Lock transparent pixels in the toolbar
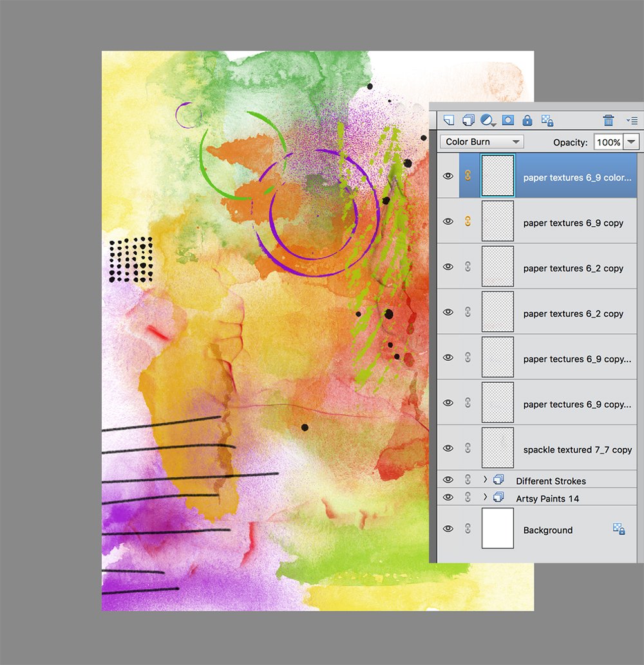This screenshot has height=665, width=644. coord(547,121)
